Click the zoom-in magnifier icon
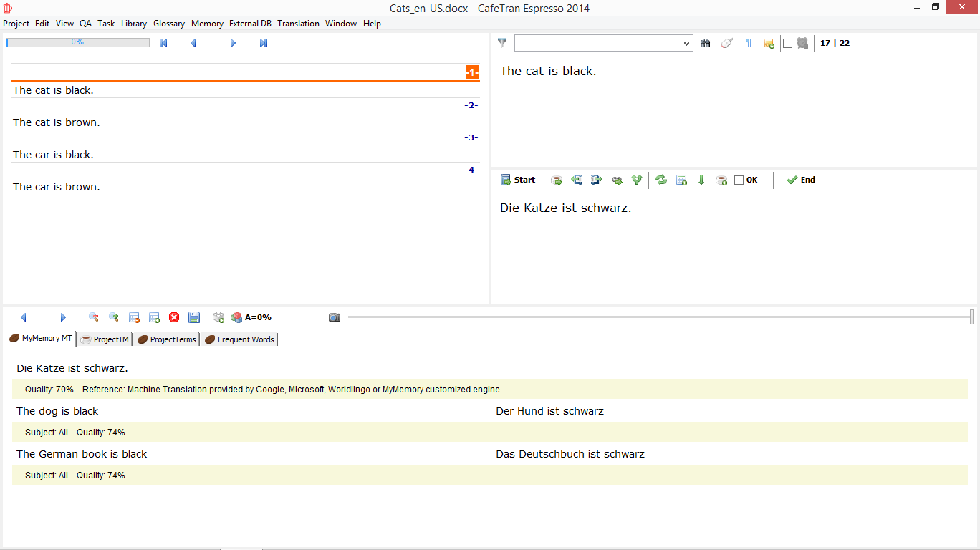Image resolution: width=980 pixels, height=550 pixels. coord(113,317)
